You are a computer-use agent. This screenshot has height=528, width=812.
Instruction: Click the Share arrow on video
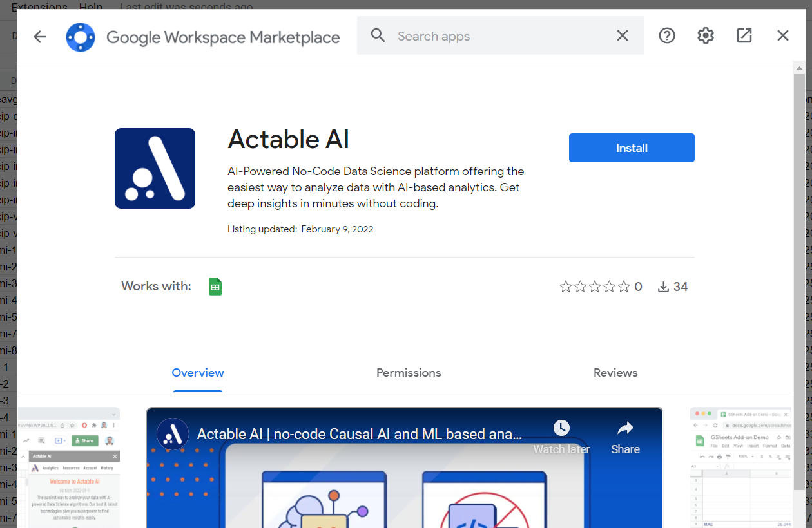[626, 428]
